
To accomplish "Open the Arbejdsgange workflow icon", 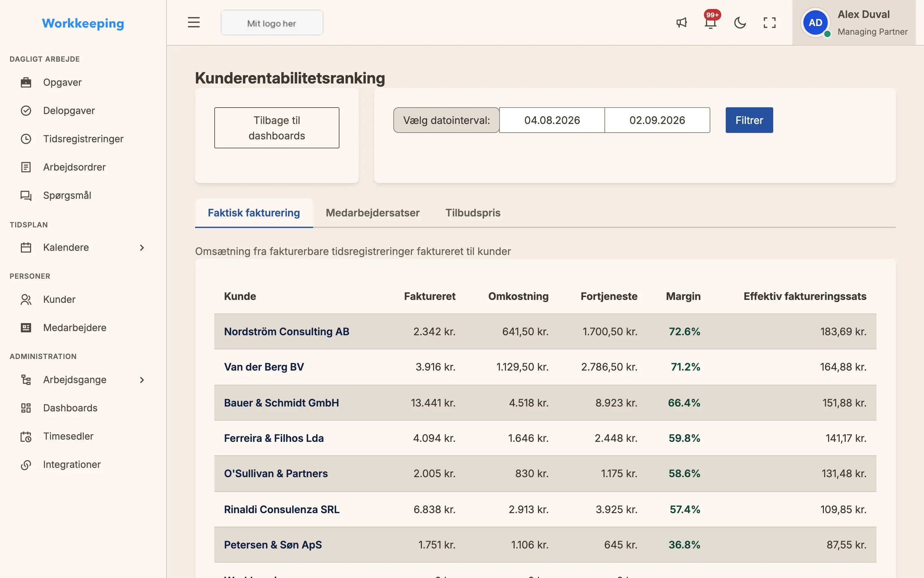I will click(x=26, y=380).
